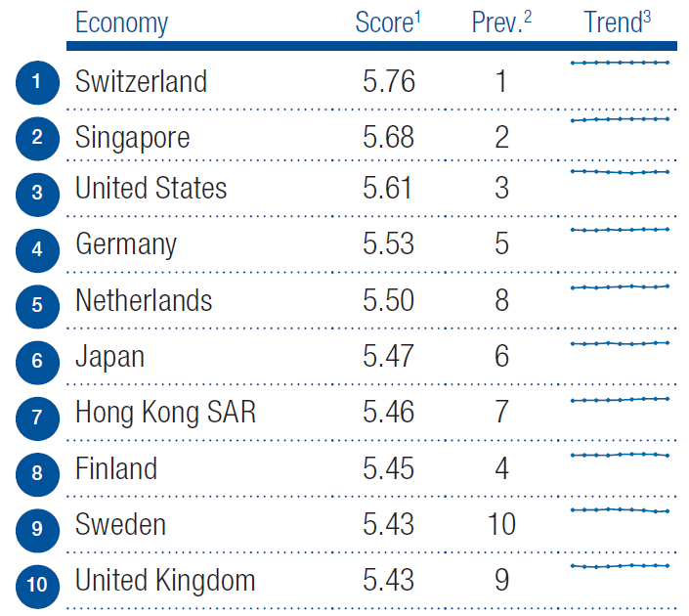The width and height of the screenshot is (689, 616).
Task: Click the Score column header
Action: coord(387,23)
